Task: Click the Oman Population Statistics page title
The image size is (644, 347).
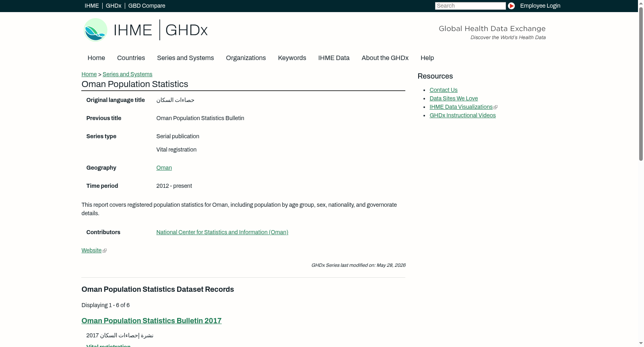Action: point(135,84)
